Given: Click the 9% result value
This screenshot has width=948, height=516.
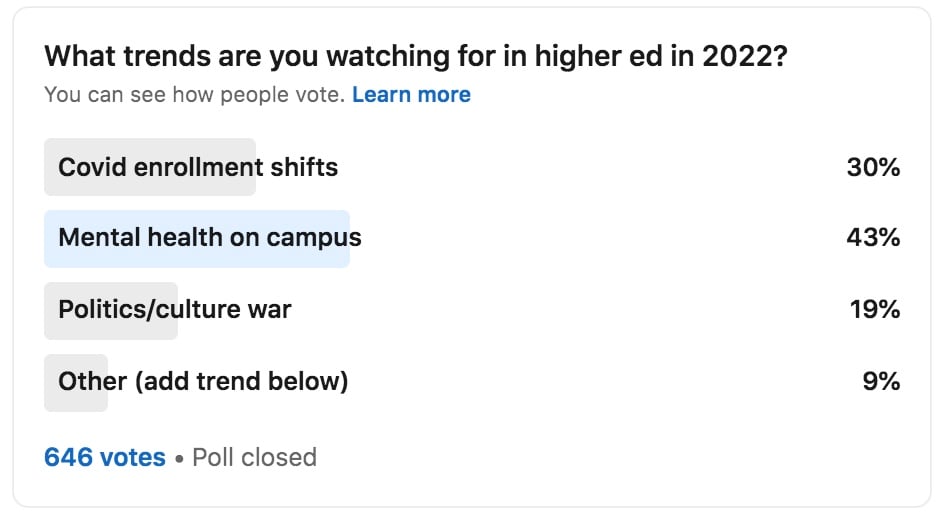Looking at the screenshot, I should pos(881,382).
